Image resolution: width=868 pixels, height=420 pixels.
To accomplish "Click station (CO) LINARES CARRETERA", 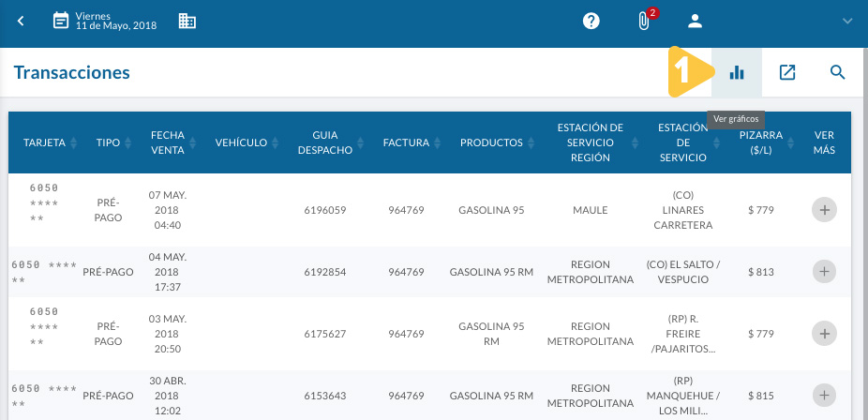I will 683,210.
